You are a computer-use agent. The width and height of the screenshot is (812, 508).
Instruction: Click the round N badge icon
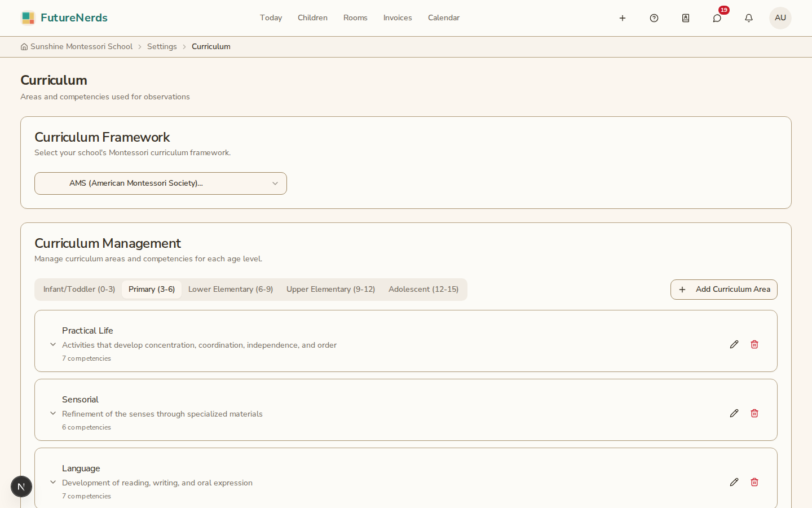pos(21,487)
